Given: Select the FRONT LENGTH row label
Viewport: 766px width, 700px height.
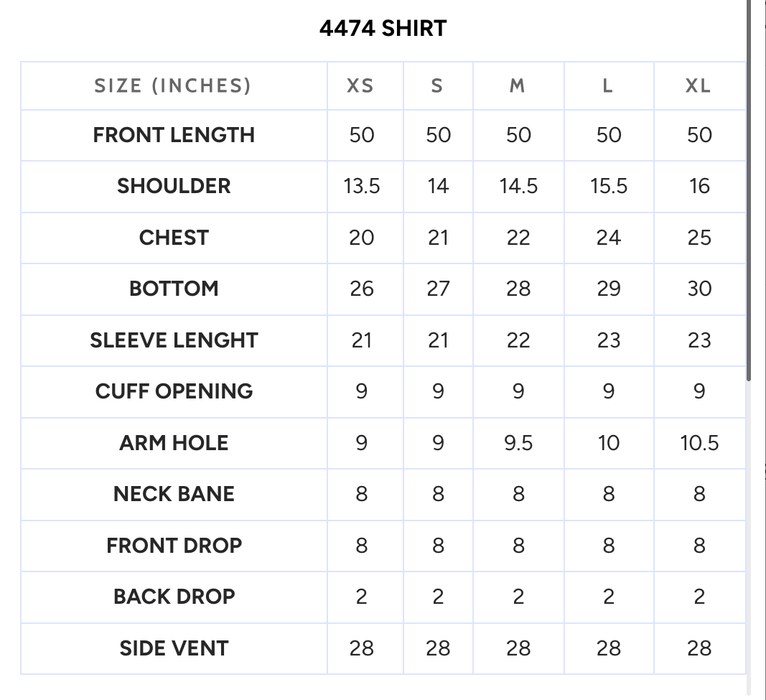Looking at the screenshot, I should (174, 135).
